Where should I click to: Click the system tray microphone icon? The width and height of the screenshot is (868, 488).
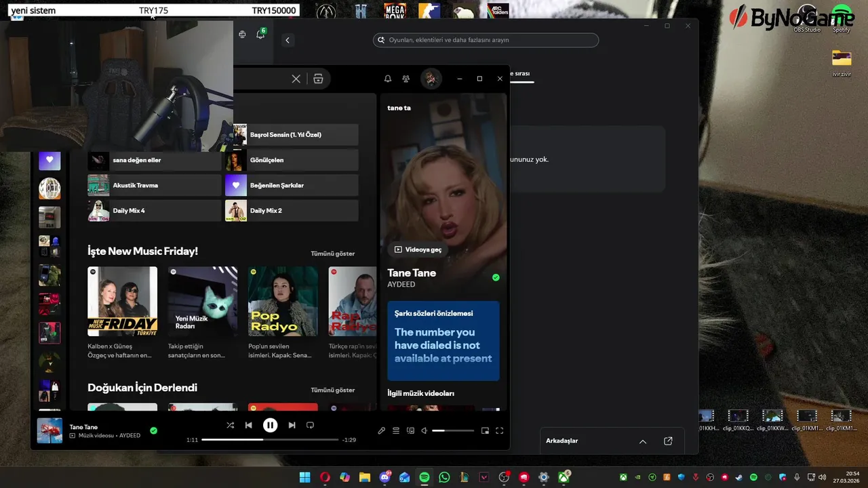pyautogui.click(x=797, y=478)
